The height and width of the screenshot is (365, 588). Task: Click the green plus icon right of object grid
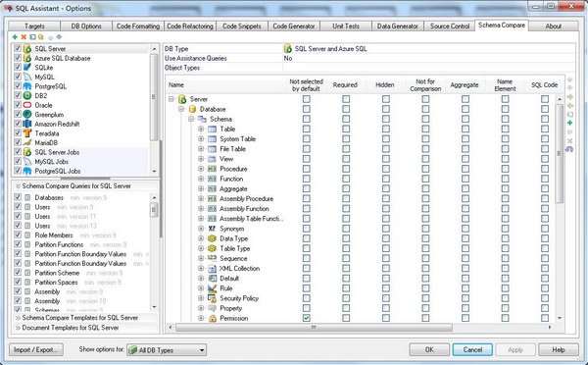click(x=569, y=123)
